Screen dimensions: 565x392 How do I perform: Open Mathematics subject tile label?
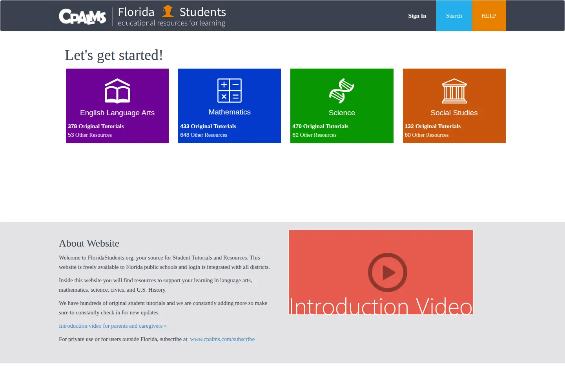230,112
